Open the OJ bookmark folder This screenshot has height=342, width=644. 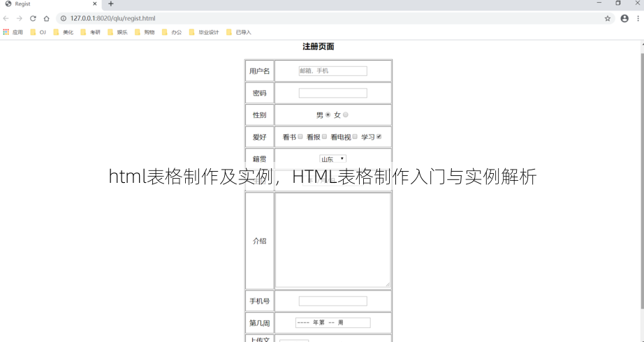(38, 32)
